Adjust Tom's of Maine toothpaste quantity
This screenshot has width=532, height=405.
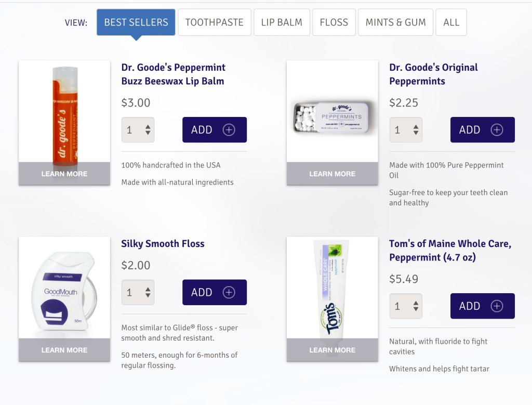(406, 306)
